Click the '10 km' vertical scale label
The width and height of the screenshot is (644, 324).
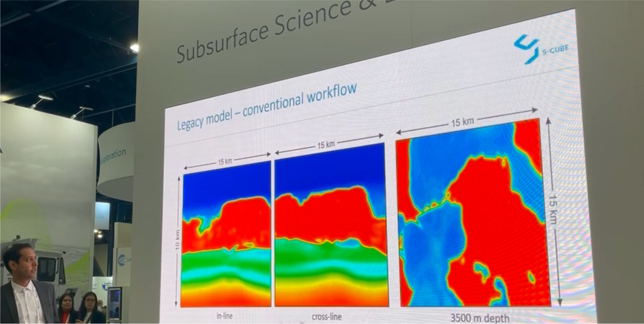pyautogui.click(x=177, y=240)
